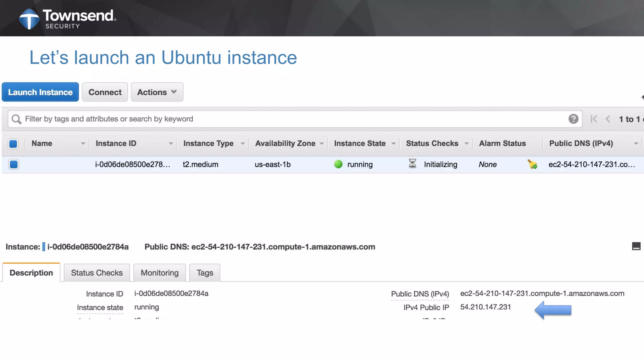Click the Public DNS (IPv4) field label

click(420, 294)
